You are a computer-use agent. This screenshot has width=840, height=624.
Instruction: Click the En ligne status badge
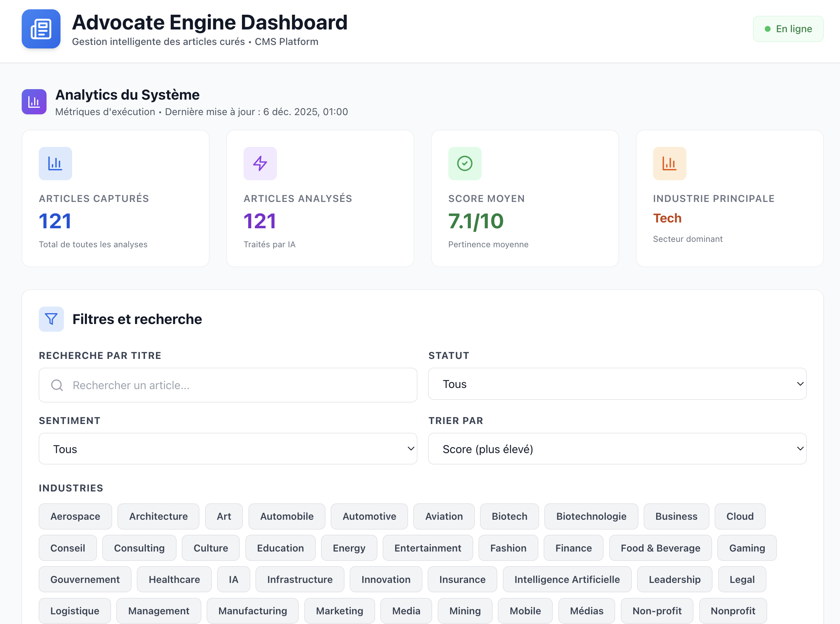point(788,29)
